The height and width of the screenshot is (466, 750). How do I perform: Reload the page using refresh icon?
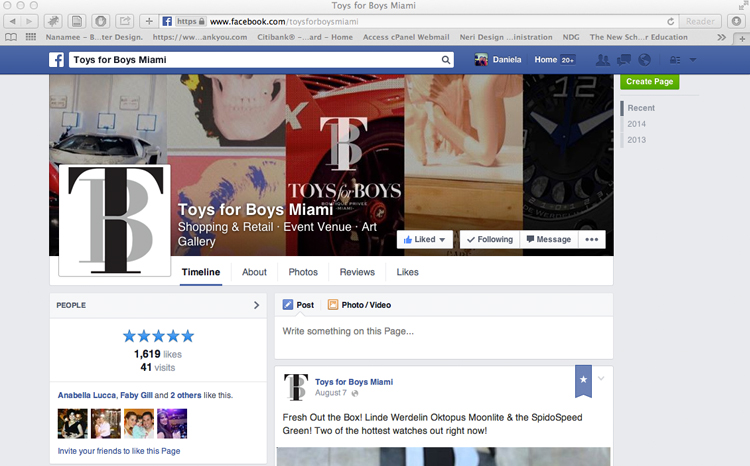click(671, 22)
